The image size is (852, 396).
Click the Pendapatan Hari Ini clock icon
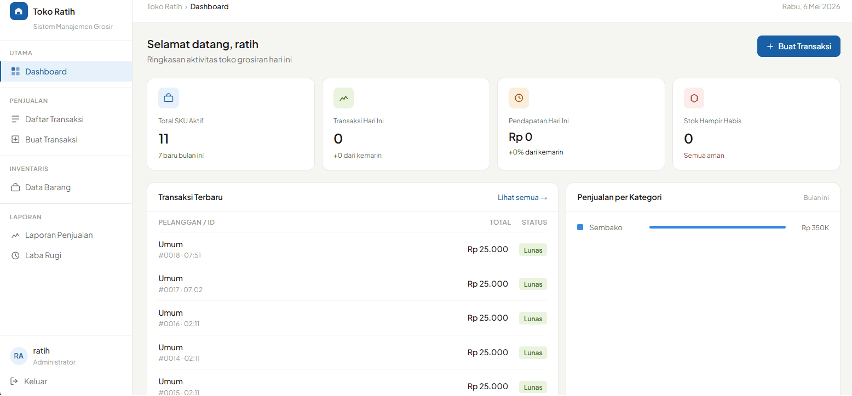(519, 98)
